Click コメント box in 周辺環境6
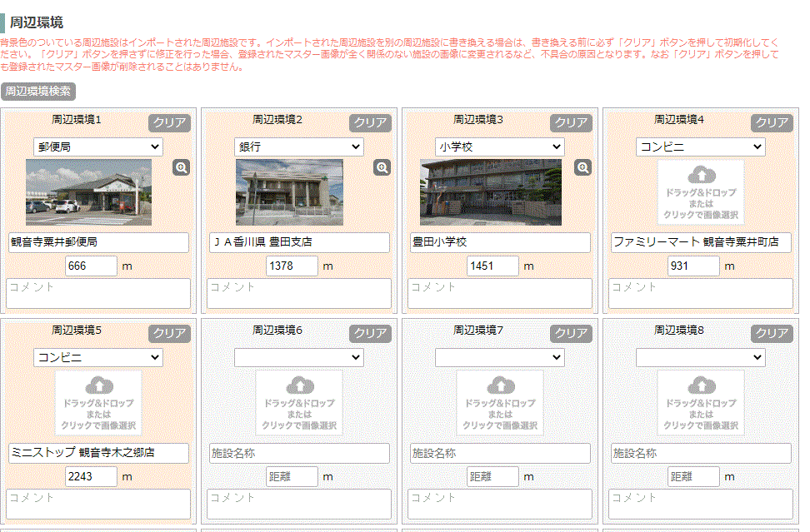This screenshot has width=810, height=532. click(x=300, y=505)
